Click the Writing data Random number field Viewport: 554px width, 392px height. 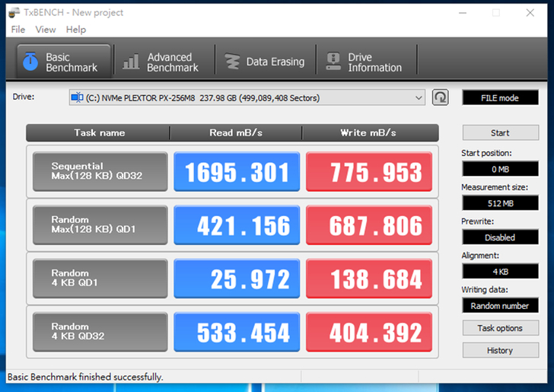pos(500,306)
